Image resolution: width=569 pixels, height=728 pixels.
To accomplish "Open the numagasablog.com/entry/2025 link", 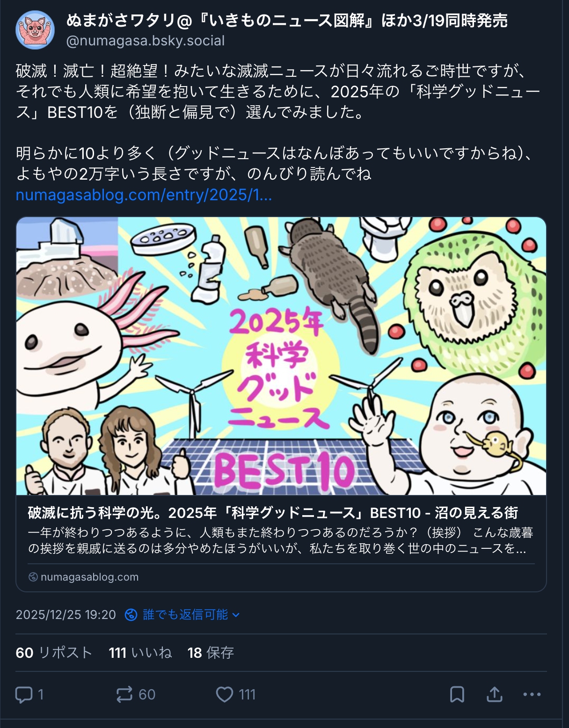I will (x=144, y=195).
